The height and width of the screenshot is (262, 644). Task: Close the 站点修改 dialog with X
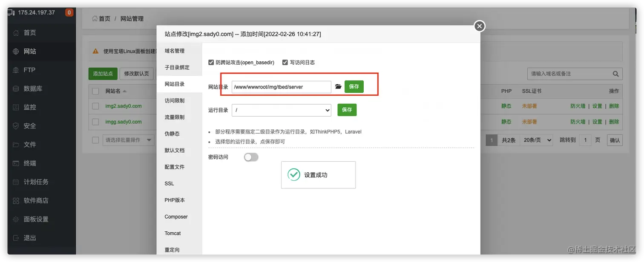pos(480,26)
